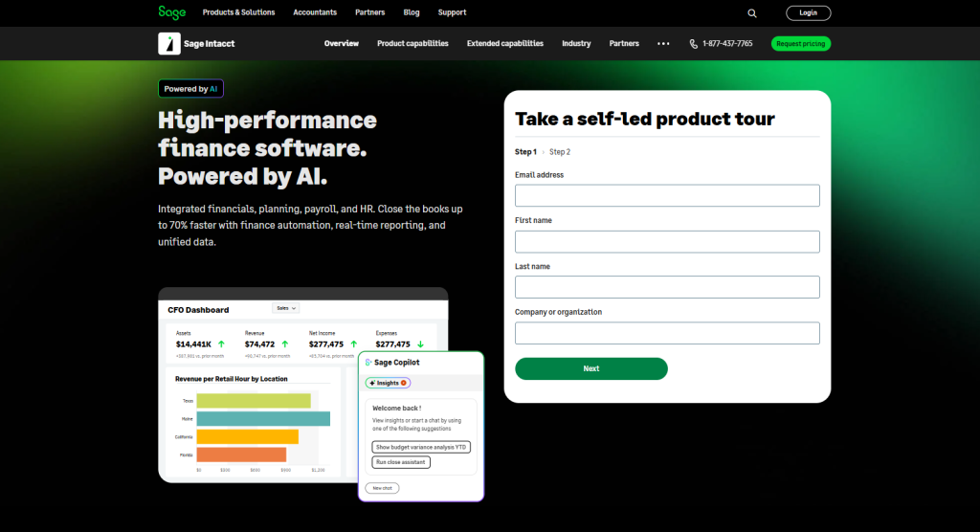980x532 pixels.
Task: Click the Step 2 label
Action: click(x=559, y=152)
